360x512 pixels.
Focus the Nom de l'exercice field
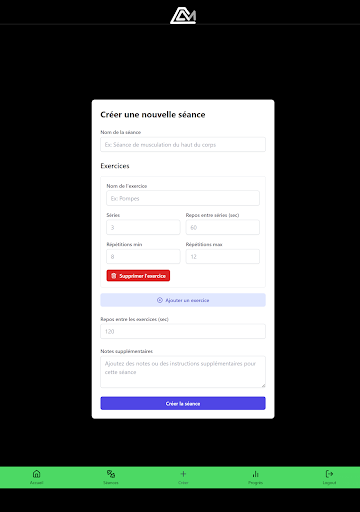(183, 198)
